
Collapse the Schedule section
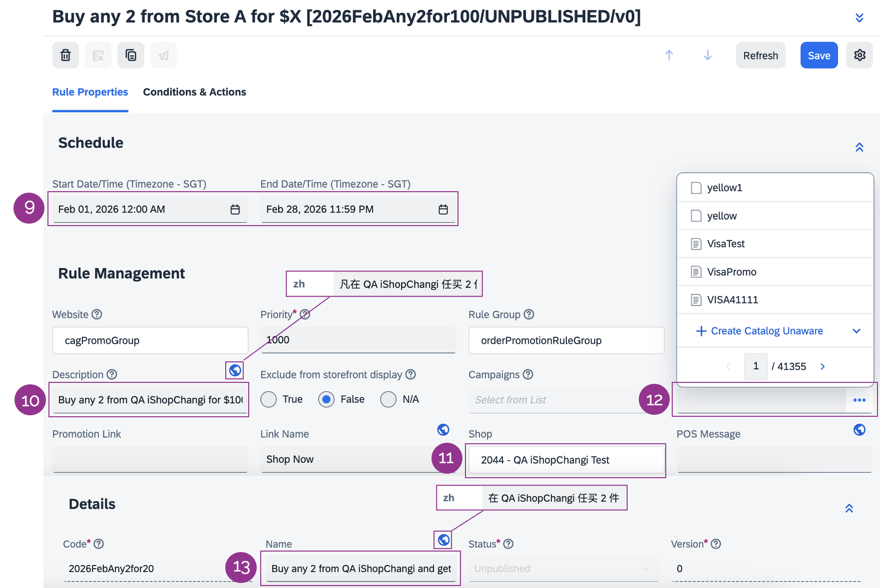click(859, 147)
